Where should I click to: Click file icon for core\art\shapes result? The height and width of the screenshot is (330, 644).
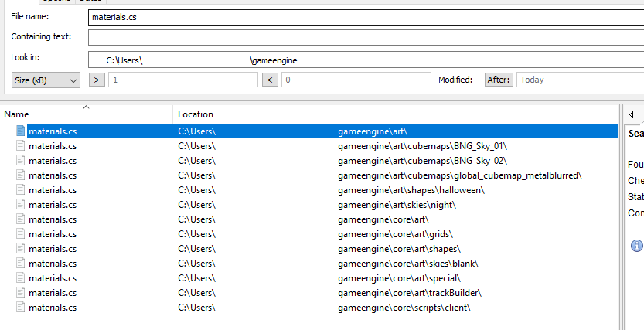21,249
